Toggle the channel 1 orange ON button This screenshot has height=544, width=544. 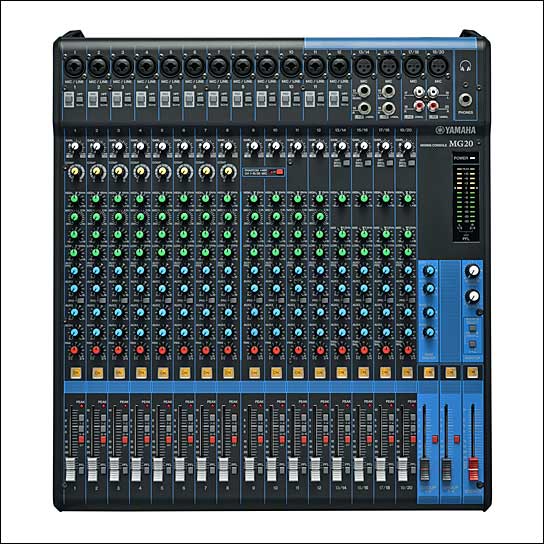(x=76, y=373)
